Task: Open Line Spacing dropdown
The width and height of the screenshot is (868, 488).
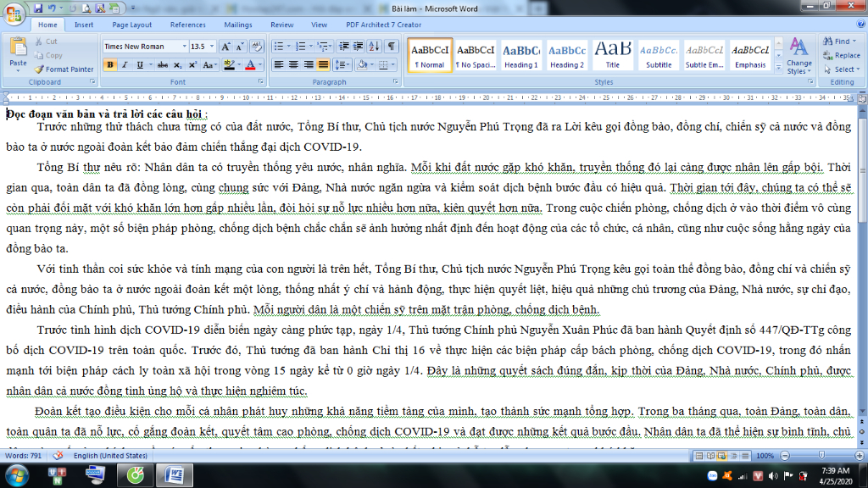Action: point(342,65)
